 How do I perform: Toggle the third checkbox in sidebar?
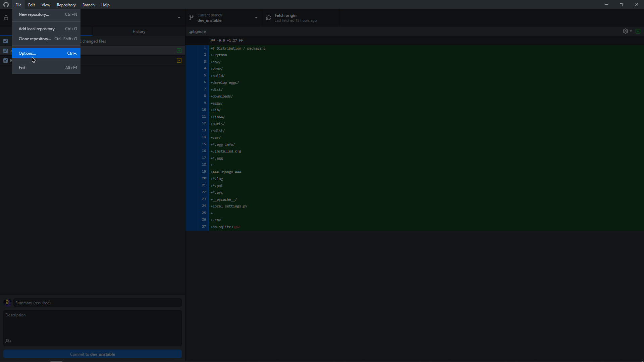pyautogui.click(x=6, y=60)
